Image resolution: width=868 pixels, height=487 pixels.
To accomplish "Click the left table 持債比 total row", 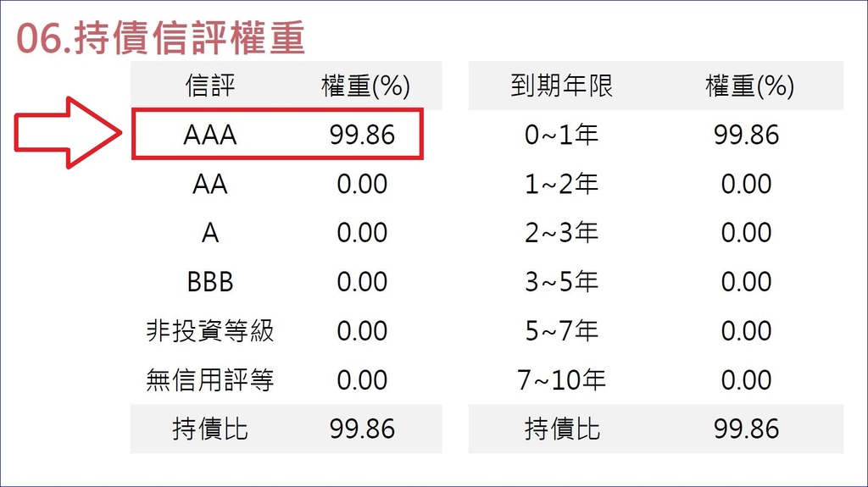I will pos(287,429).
